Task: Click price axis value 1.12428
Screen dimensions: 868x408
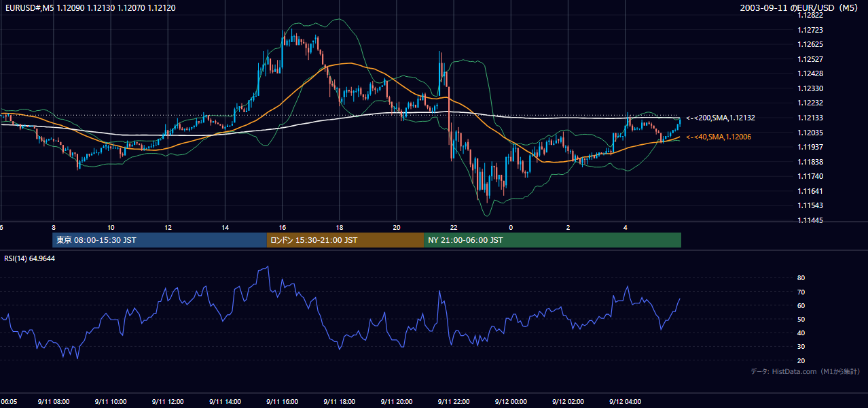Action: (x=810, y=73)
